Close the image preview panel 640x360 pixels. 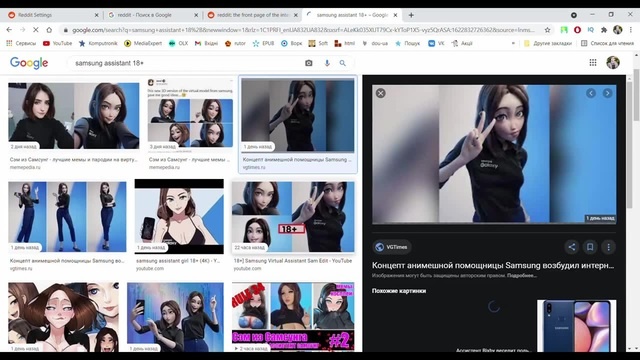point(380,93)
